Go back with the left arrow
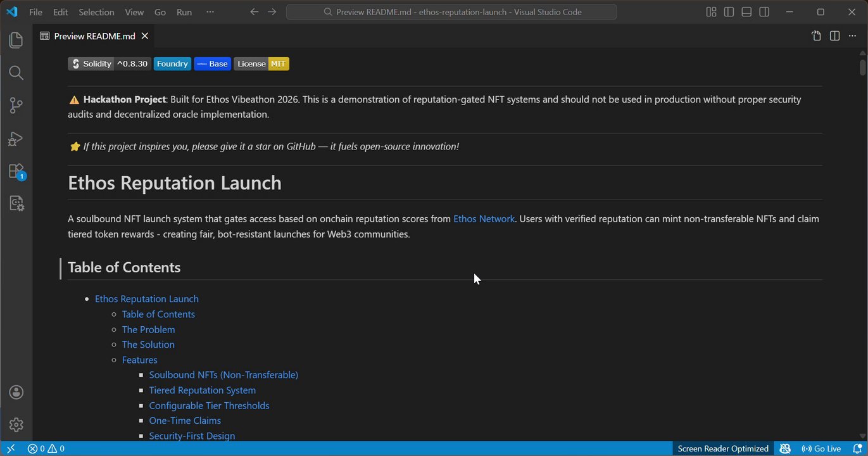This screenshot has width=868, height=456. click(255, 12)
